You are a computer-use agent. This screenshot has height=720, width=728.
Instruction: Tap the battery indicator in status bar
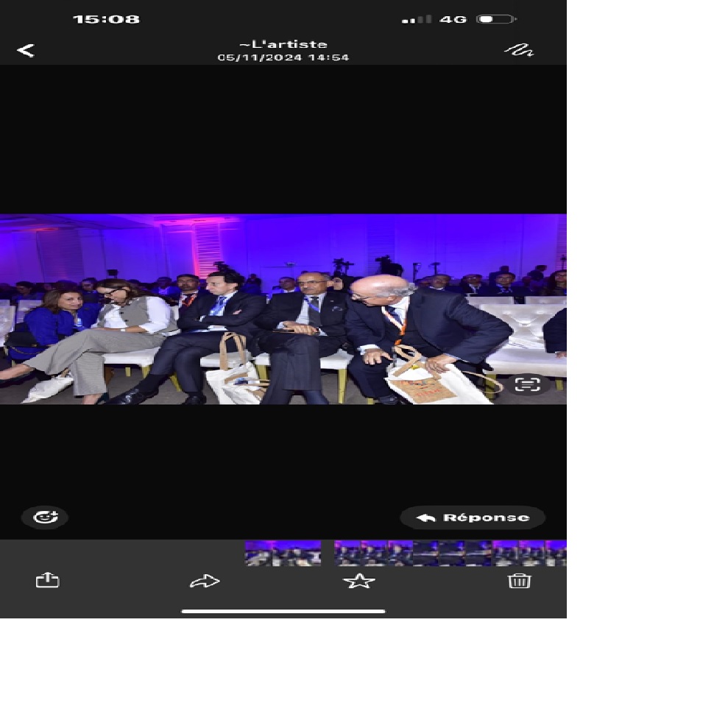495,19
